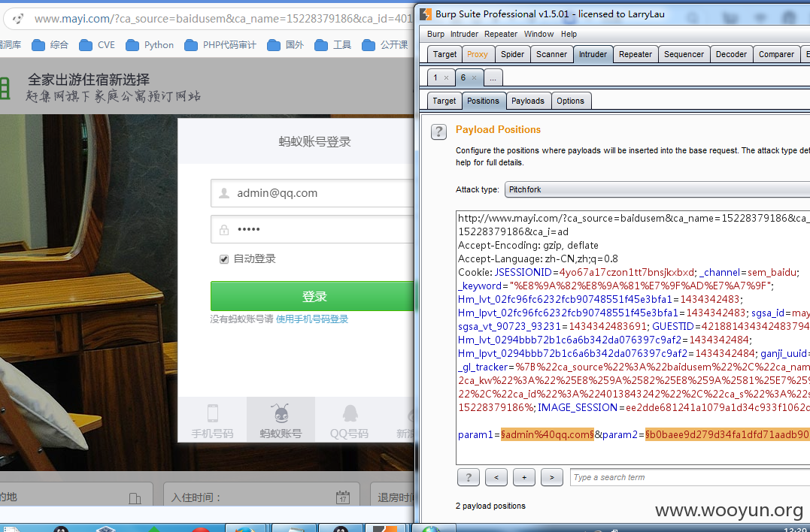This screenshot has height=532, width=810.
Task: Select the QQ penguin login icon
Action: 350,413
